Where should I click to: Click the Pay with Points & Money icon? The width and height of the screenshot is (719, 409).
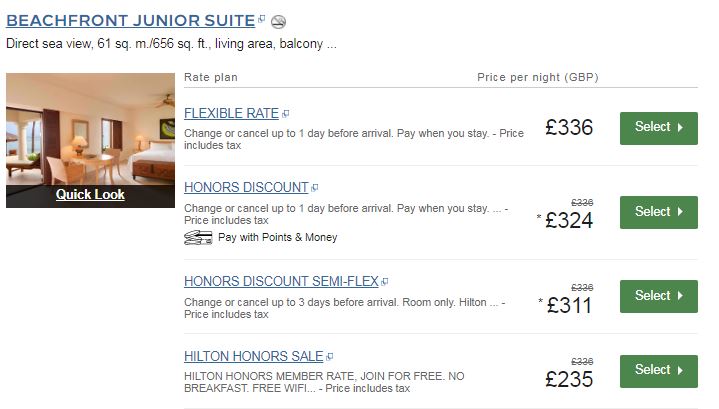point(199,237)
